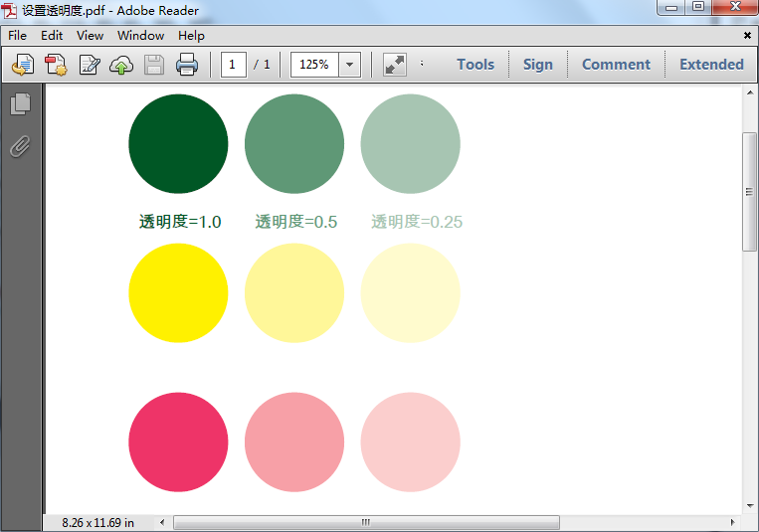Click the vertical scrollbar up arrow

point(750,92)
